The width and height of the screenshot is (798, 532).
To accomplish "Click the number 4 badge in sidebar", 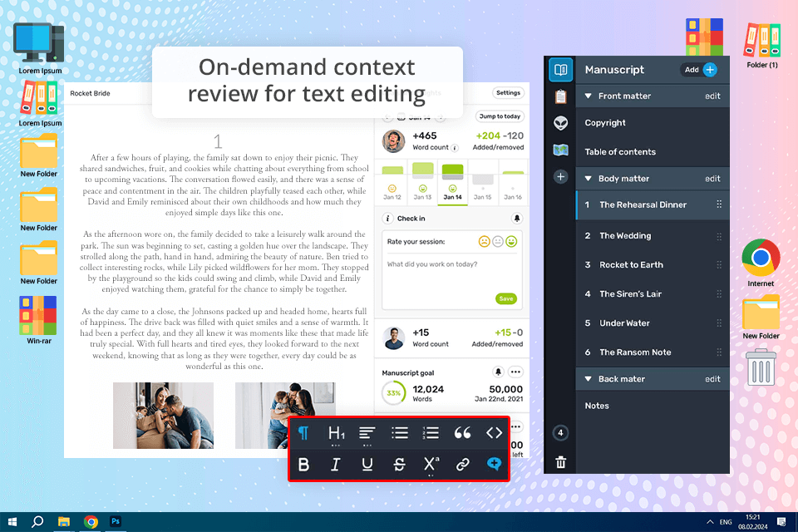I will (x=560, y=433).
